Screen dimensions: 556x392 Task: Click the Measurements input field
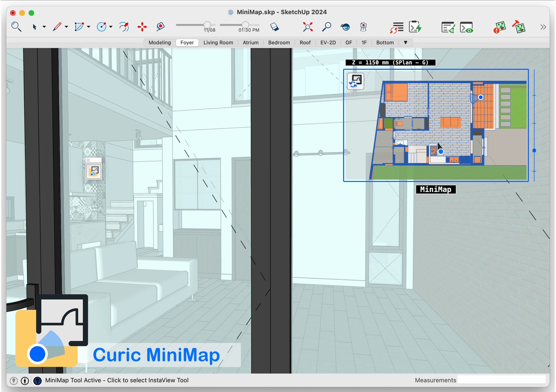coord(501,380)
